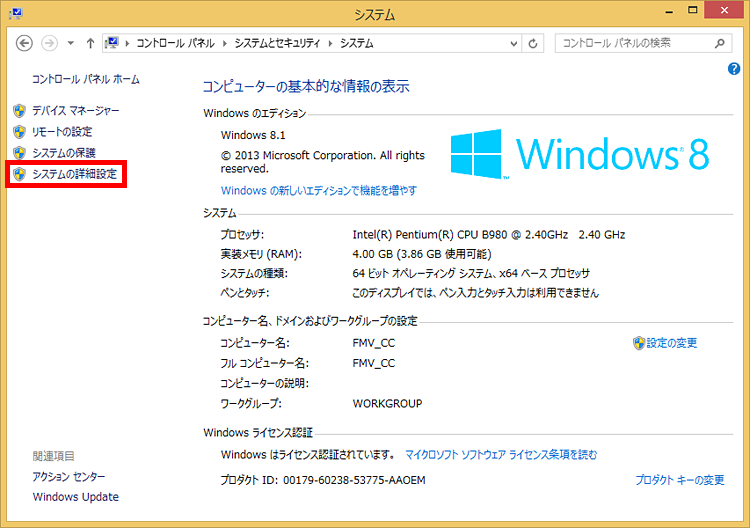The image size is (750, 528).
Task: Open the recent locations dropdown arrow
Action: [x=70, y=43]
